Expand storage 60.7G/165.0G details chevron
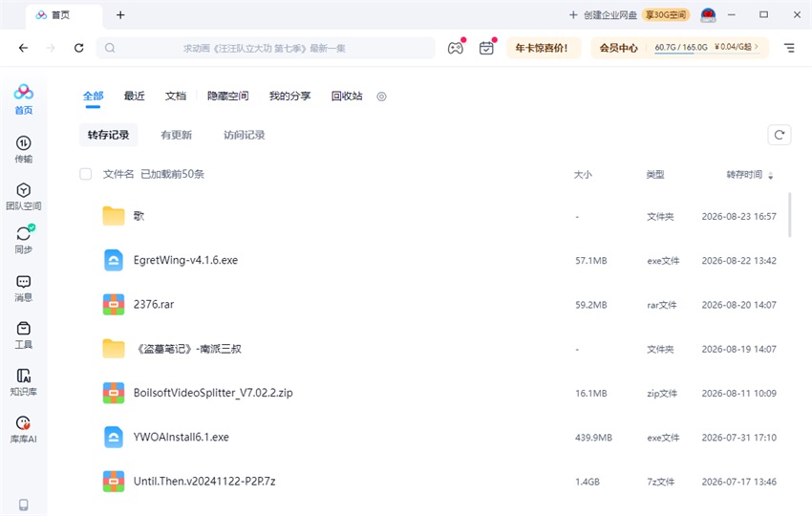Image resolution: width=812 pixels, height=516 pixels. 757,47
